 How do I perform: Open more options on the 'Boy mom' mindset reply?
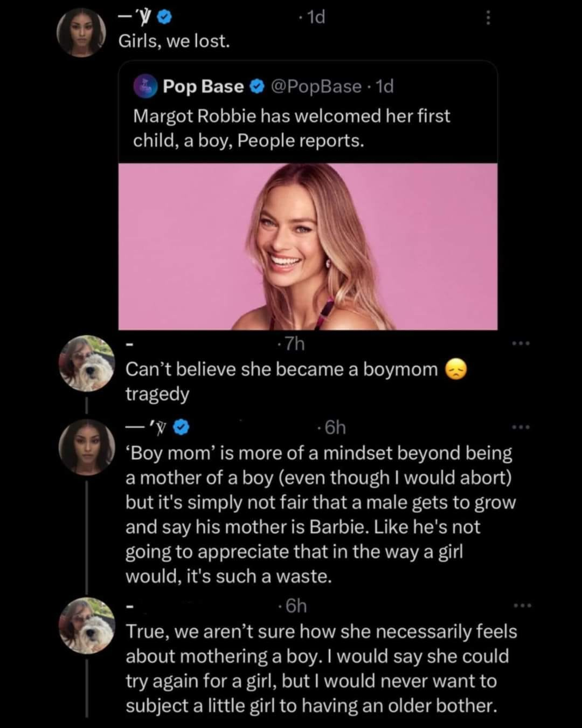tap(522, 428)
